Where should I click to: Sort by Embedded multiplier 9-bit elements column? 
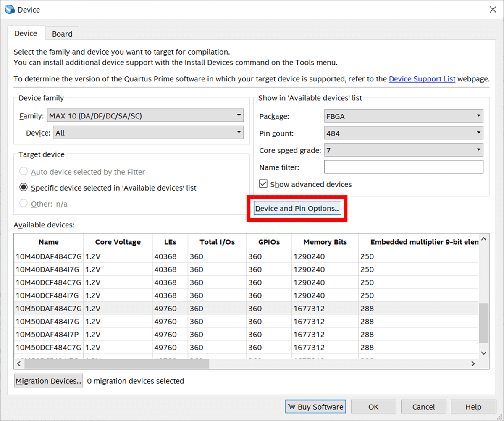point(419,242)
